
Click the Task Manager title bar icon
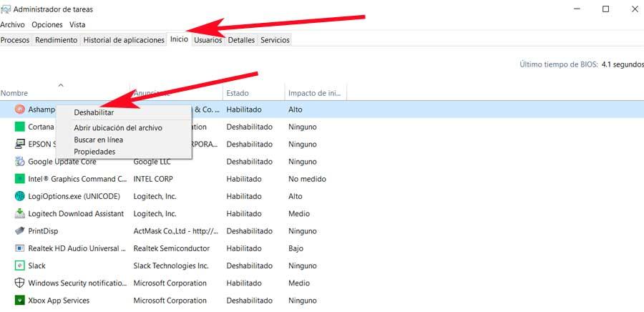(6, 9)
